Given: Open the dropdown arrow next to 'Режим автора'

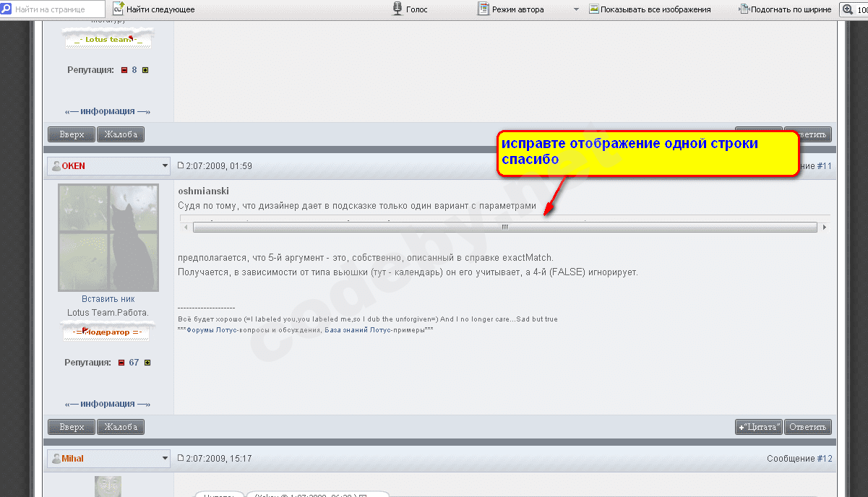Looking at the screenshot, I should 576,9.
